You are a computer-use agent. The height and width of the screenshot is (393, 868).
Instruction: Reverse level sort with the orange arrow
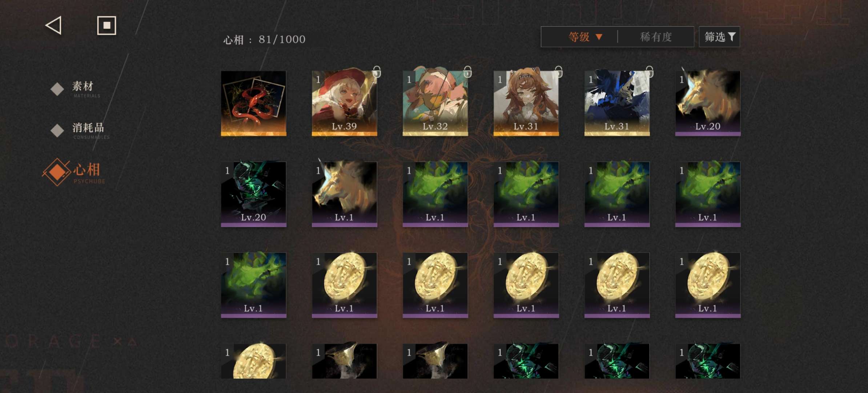click(599, 37)
